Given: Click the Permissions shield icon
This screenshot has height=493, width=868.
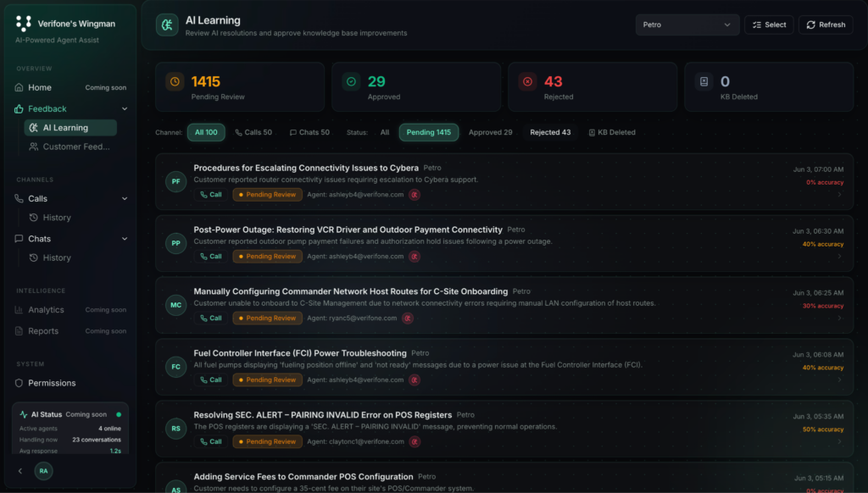Looking at the screenshot, I should (19, 383).
